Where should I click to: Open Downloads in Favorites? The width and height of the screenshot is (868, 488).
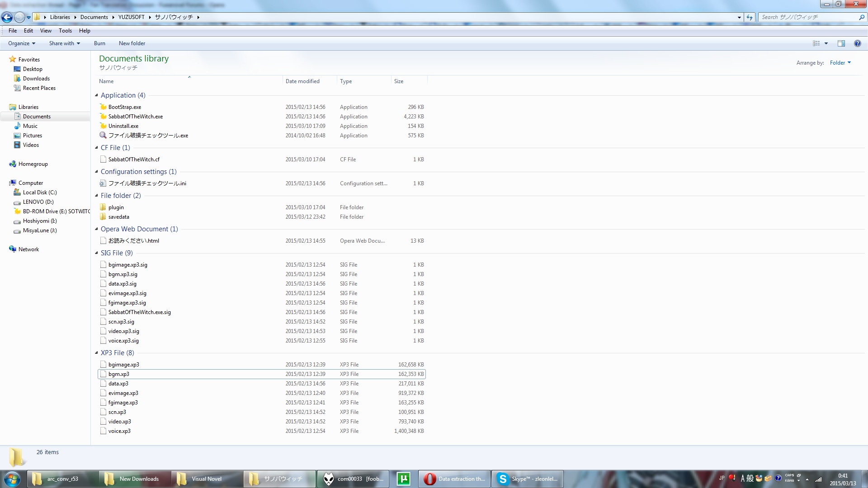[x=36, y=79]
